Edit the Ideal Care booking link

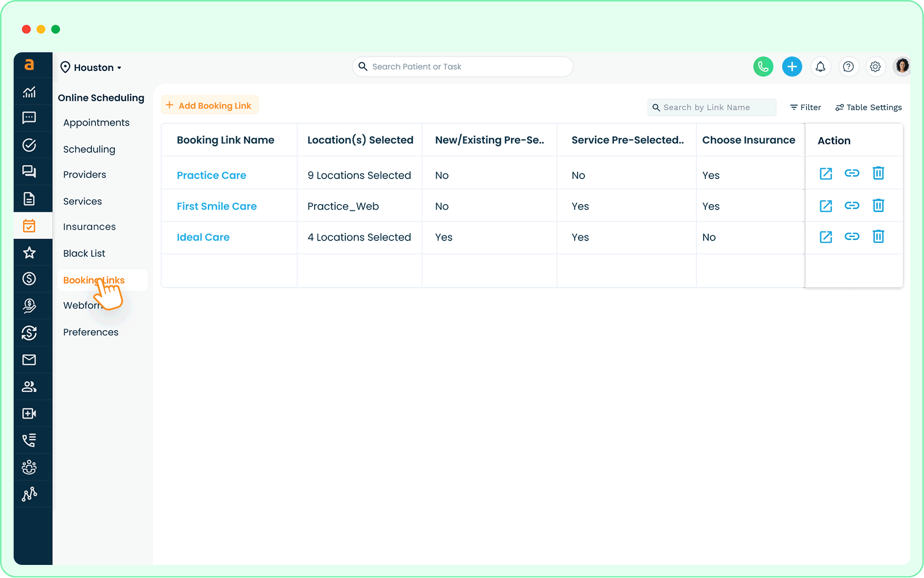826,237
